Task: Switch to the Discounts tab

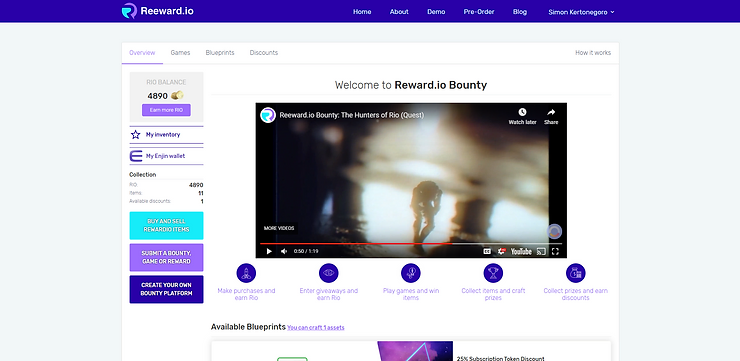Action: [x=264, y=53]
